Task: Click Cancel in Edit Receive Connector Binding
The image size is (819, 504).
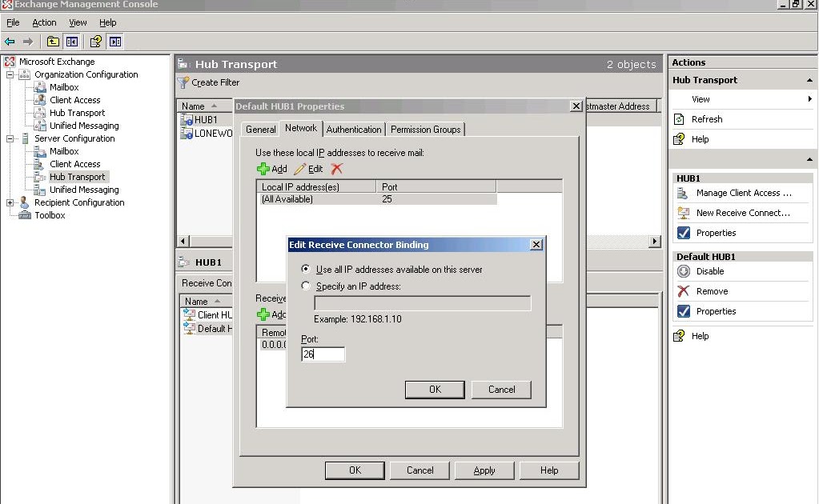Action: click(x=501, y=390)
